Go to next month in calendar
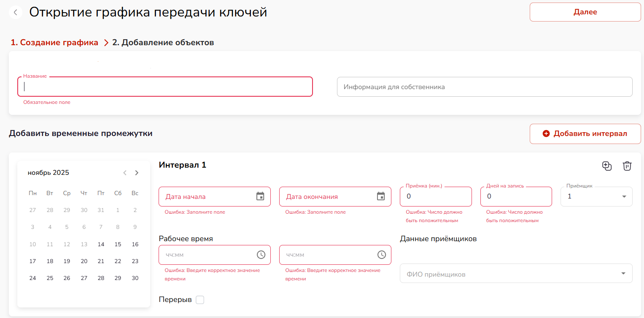Screen dimensions: 644x318 coord(137,173)
